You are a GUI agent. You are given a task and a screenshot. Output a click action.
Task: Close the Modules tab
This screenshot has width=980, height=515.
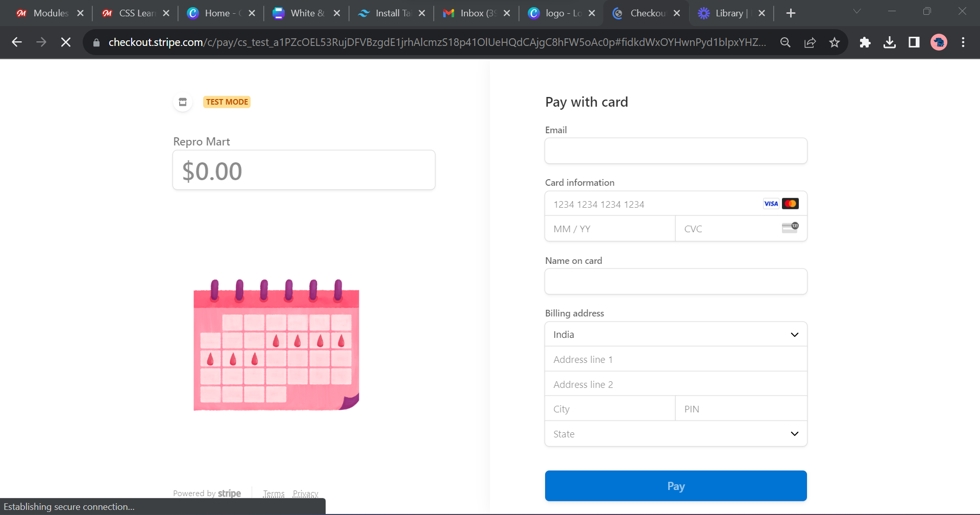click(80, 13)
